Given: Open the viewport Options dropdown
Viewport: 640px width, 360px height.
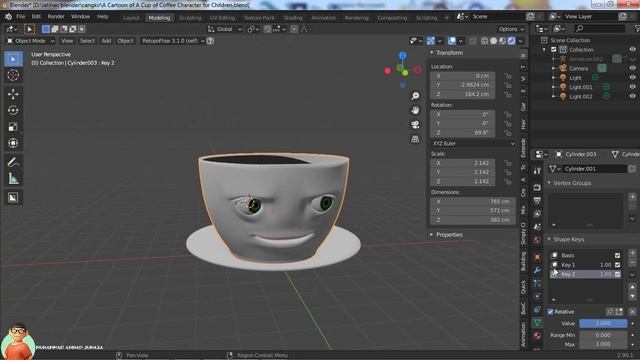Looking at the screenshot, I should (x=511, y=29).
